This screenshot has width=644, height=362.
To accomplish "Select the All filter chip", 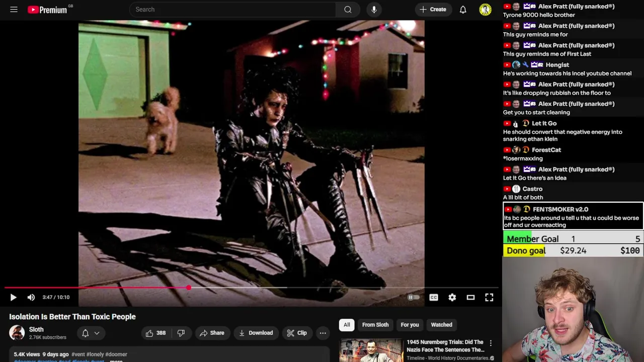I will coord(347,325).
